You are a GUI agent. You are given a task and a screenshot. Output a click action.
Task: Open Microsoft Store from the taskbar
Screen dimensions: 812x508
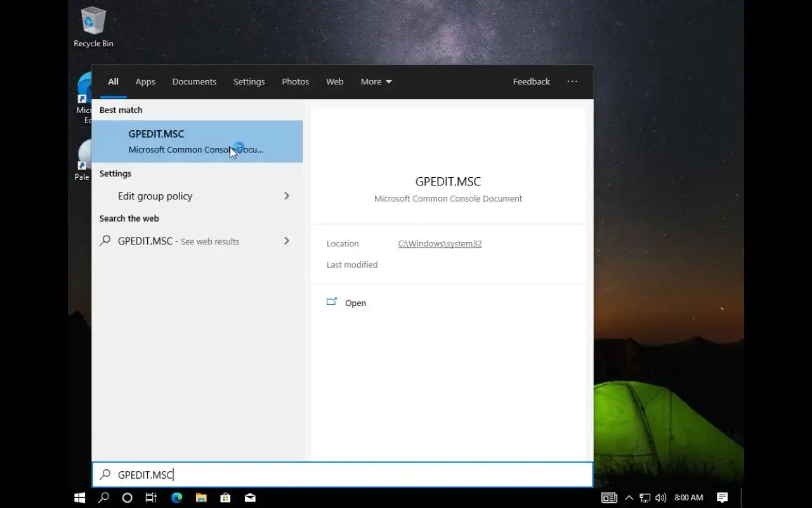coord(225,497)
